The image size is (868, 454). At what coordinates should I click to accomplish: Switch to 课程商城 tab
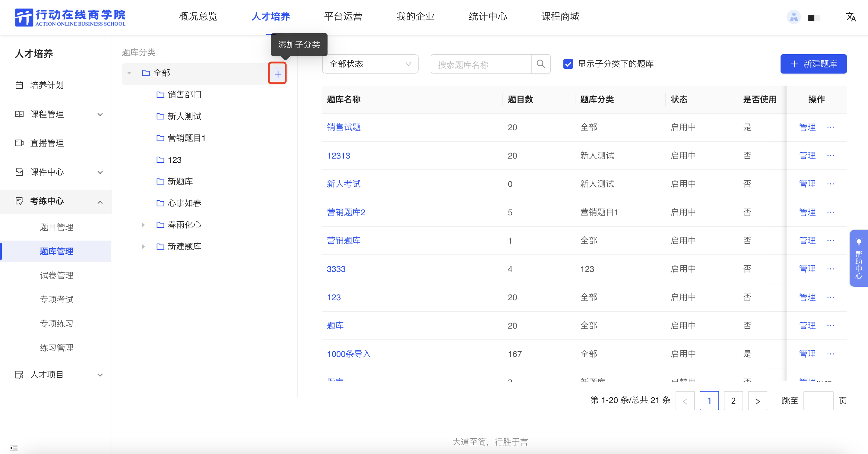[x=560, y=17]
